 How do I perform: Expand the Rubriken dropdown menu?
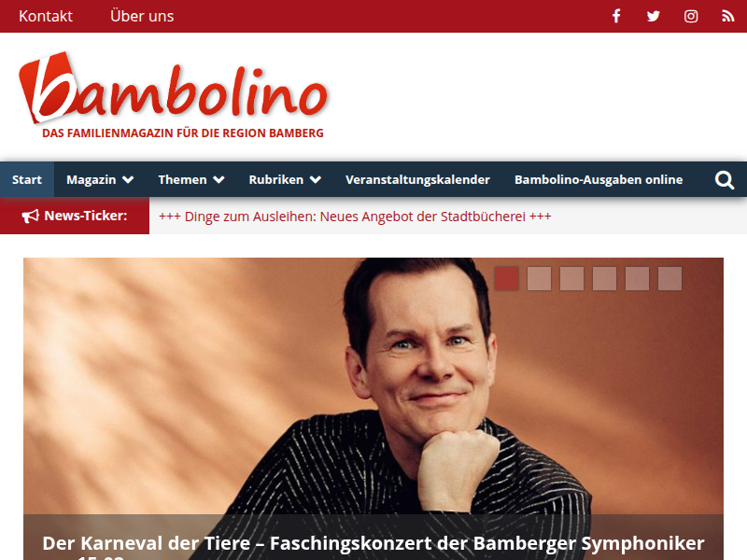point(285,179)
